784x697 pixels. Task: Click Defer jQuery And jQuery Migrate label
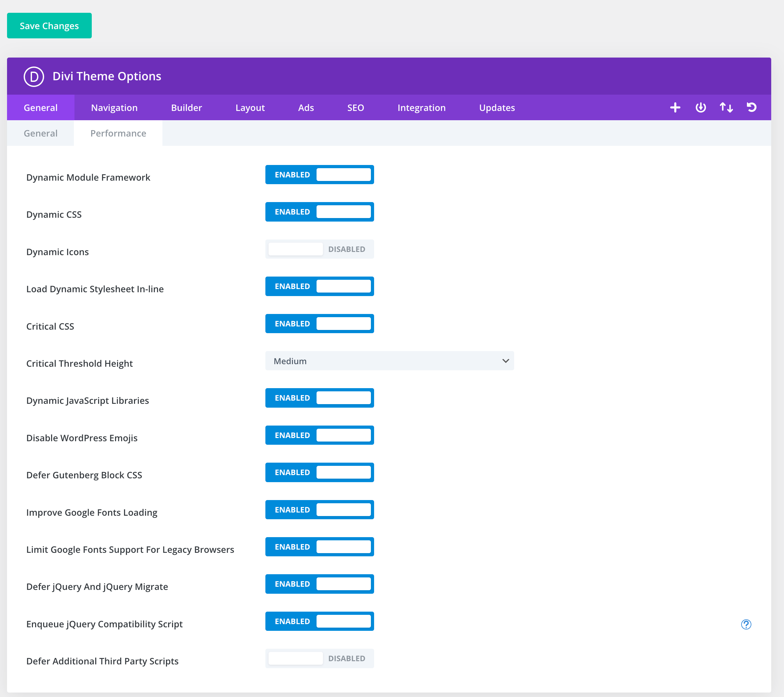coord(97,587)
